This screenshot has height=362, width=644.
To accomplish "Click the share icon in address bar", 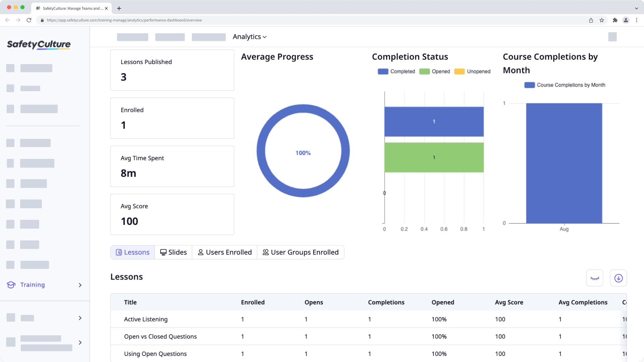I will click(x=591, y=20).
